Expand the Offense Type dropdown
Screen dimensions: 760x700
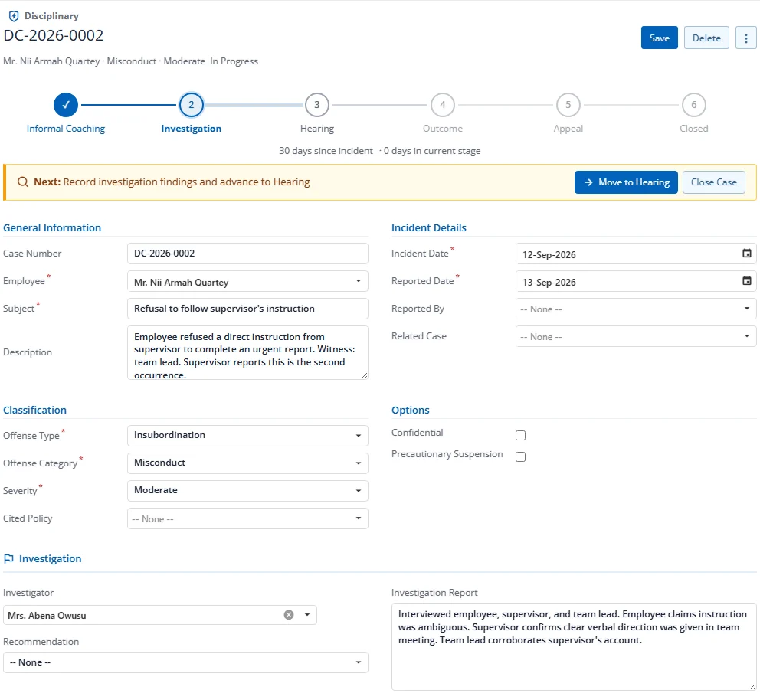pyautogui.click(x=247, y=436)
